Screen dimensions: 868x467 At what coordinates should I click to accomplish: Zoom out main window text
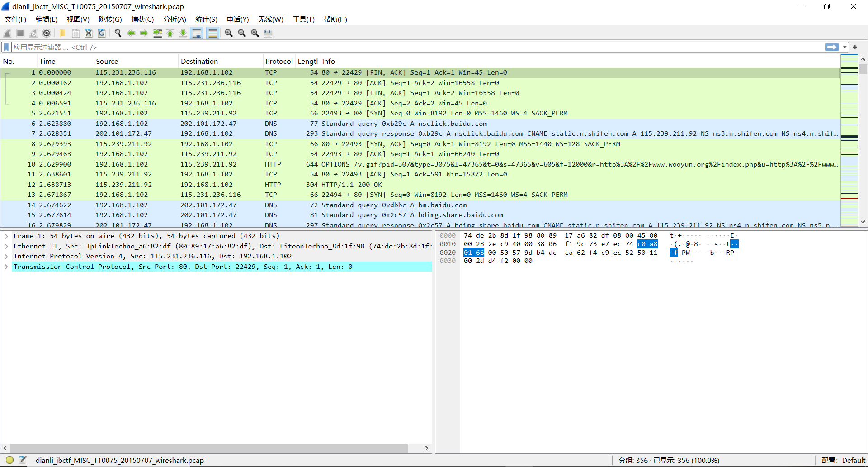pyautogui.click(x=242, y=33)
